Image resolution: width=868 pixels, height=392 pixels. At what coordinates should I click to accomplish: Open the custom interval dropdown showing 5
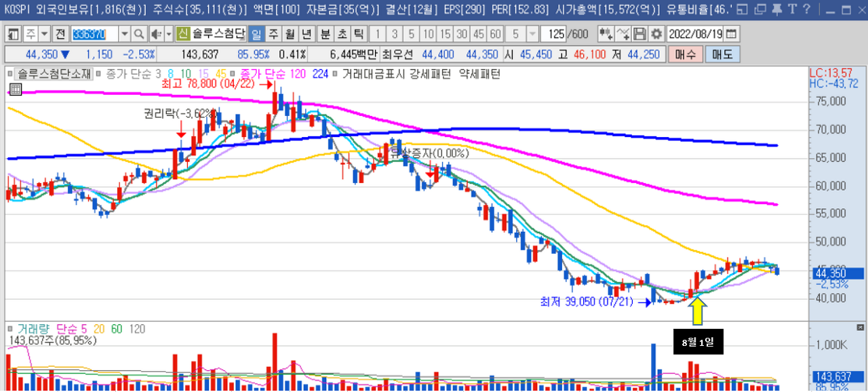pos(532,34)
